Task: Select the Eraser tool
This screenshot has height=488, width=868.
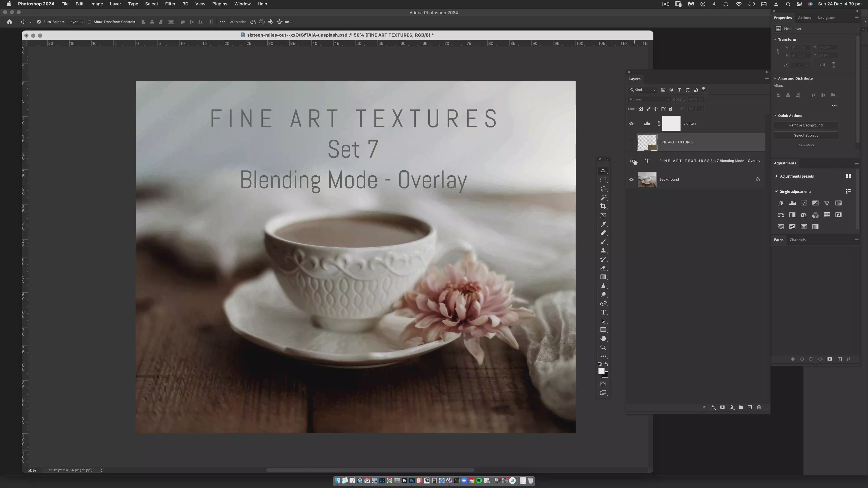Action: point(603,268)
